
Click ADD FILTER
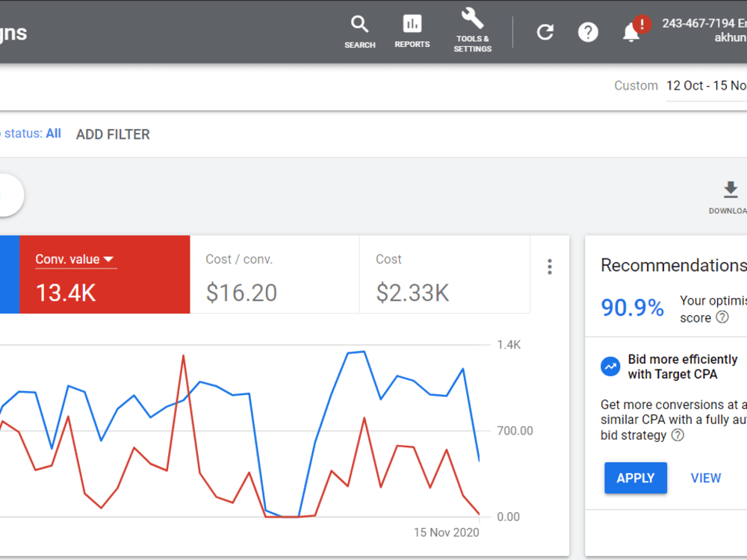click(113, 134)
